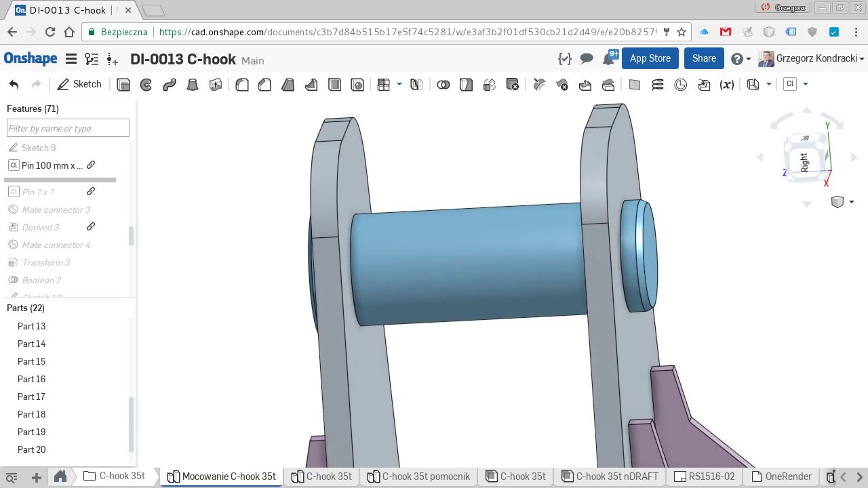Click the Right face of view cube
Viewport: 868px width, 488px height.
(x=805, y=162)
